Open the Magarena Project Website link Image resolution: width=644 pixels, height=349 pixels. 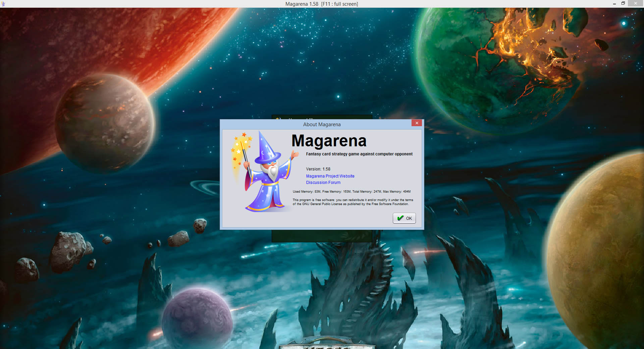[330, 176]
